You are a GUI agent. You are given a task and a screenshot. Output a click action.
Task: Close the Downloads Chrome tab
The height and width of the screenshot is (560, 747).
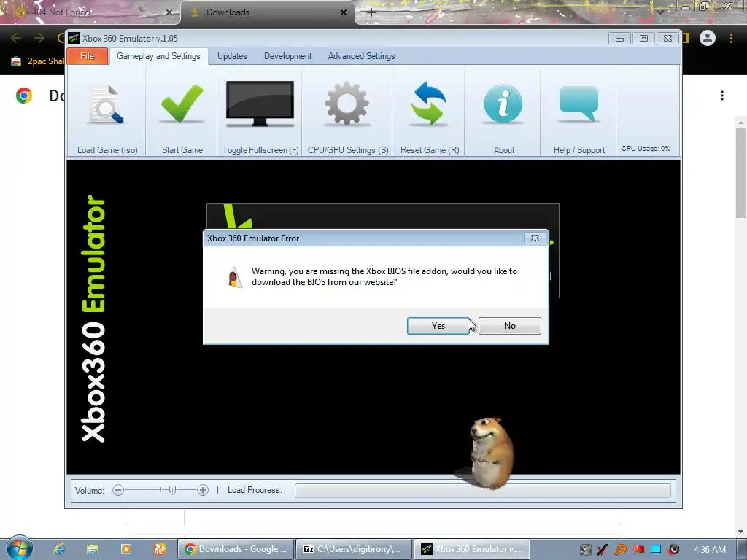click(x=344, y=12)
